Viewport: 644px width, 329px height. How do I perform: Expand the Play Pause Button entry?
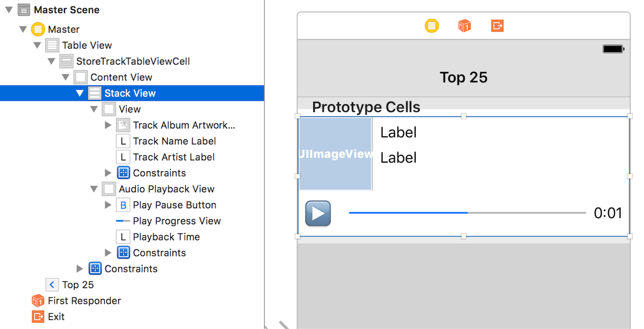pos(108,205)
